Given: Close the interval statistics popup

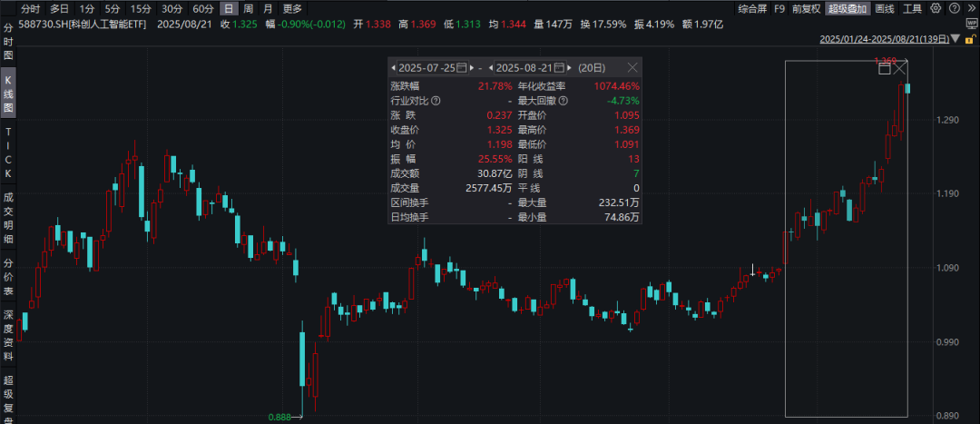Looking at the screenshot, I should point(632,68).
